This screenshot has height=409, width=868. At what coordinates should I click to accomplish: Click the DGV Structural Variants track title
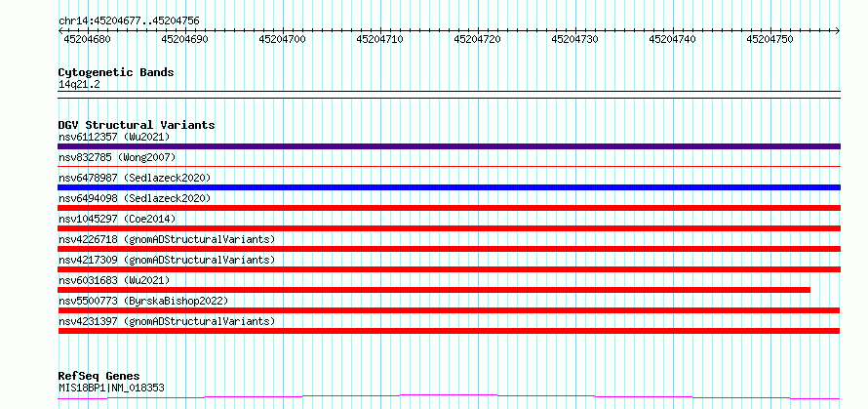(137, 125)
